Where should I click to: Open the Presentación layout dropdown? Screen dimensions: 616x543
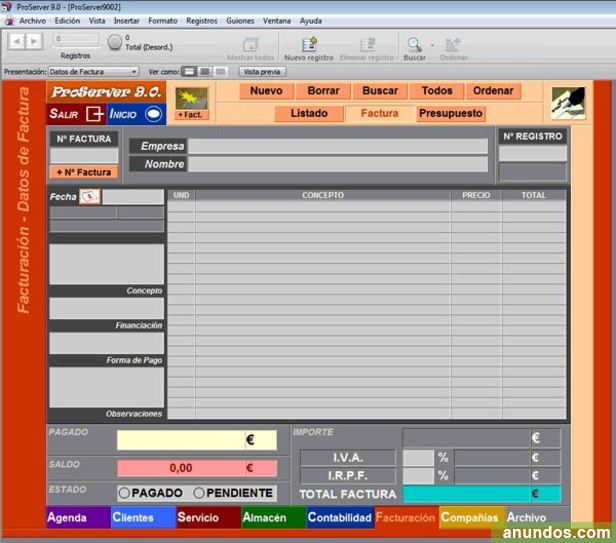(x=93, y=72)
